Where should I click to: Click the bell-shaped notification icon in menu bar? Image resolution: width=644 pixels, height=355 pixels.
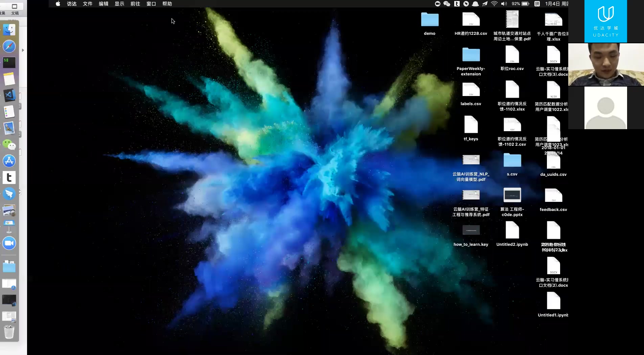click(475, 4)
